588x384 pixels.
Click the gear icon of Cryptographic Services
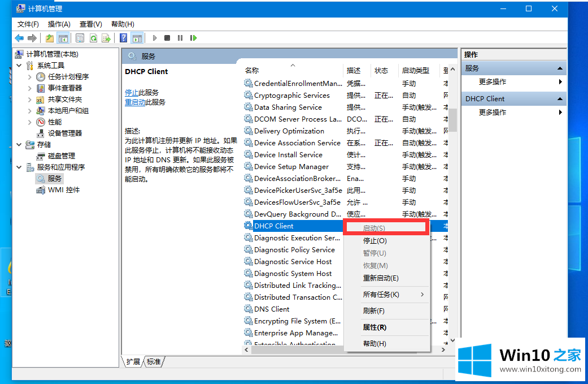[x=249, y=95]
